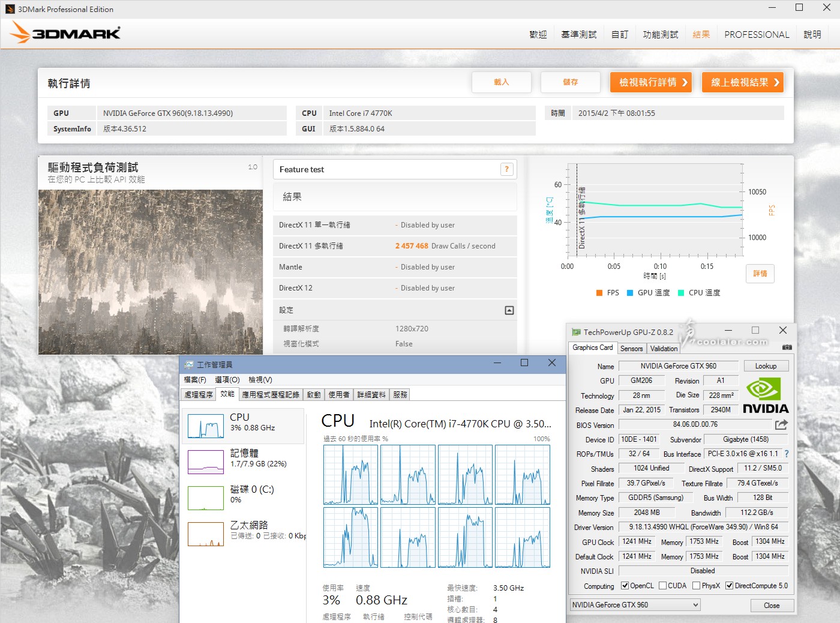This screenshot has width=840, height=623.
Task: Switch to the 使用者 tab in Task Manager
Action: point(339,394)
